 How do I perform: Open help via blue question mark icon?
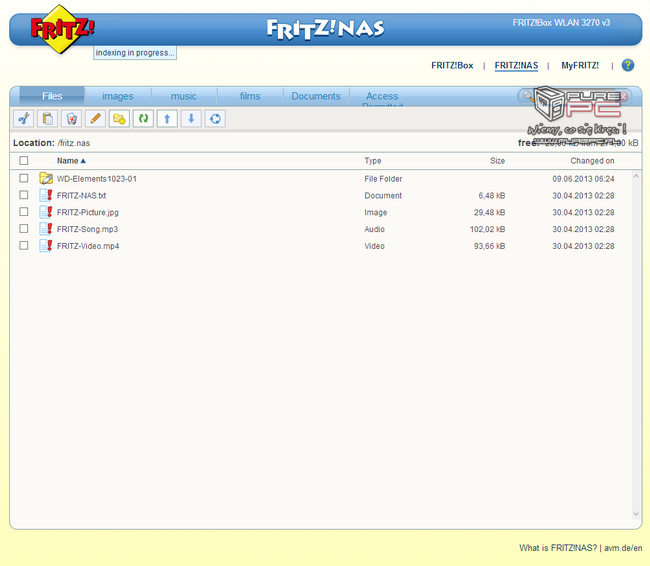point(628,65)
